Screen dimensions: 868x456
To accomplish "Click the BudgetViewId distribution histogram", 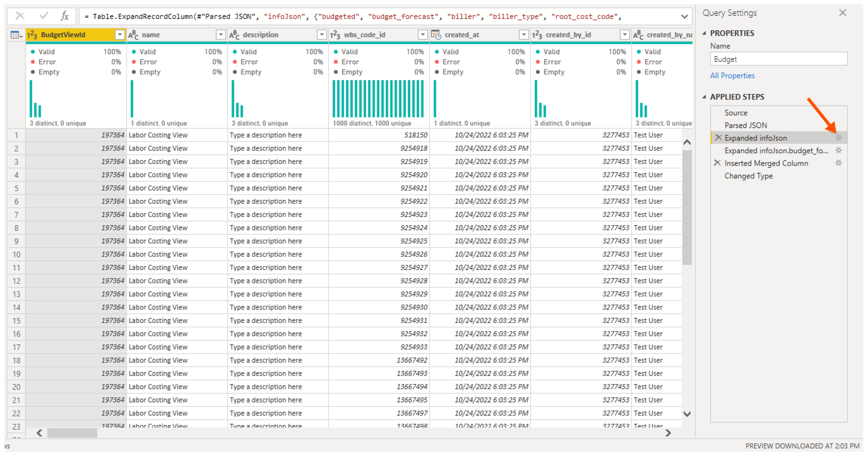I will pyautogui.click(x=35, y=99).
